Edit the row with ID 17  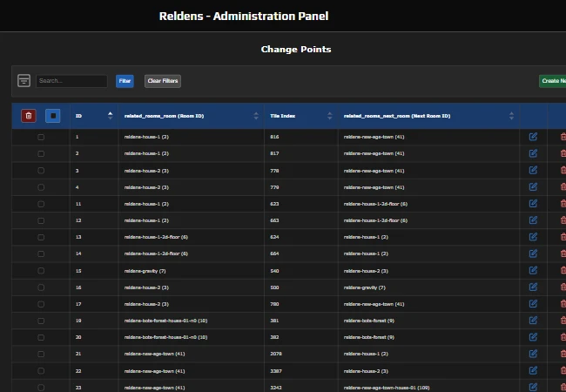click(533, 303)
